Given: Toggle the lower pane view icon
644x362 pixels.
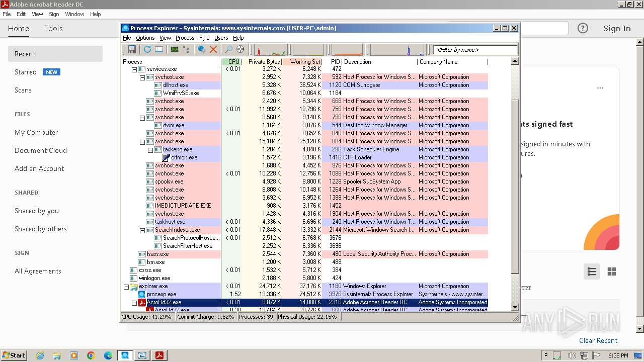Looking at the screenshot, I should [x=159, y=49].
